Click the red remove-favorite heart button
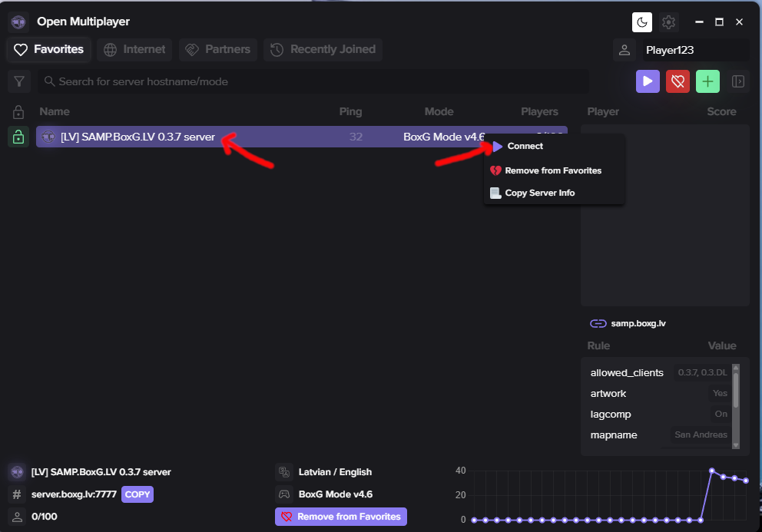This screenshot has height=532, width=762. pos(678,81)
